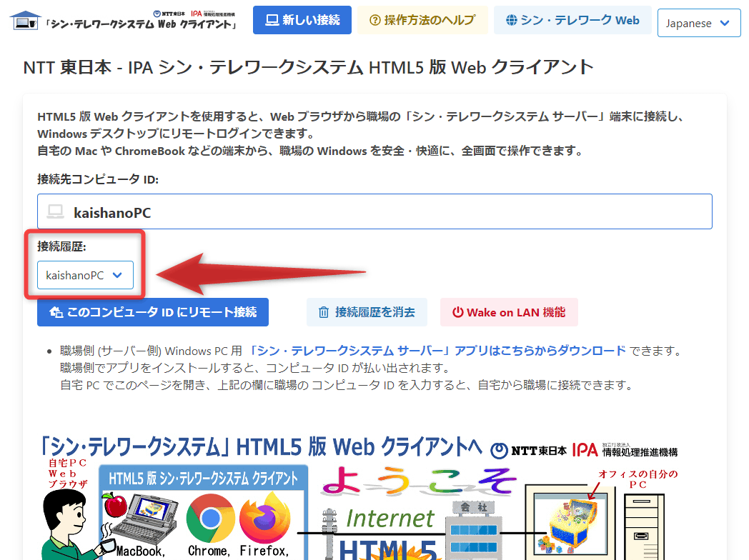Expand the 接続履歴 kaishanoPC dropdown
The width and height of the screenshot is (749, 560).
(85, 275)
